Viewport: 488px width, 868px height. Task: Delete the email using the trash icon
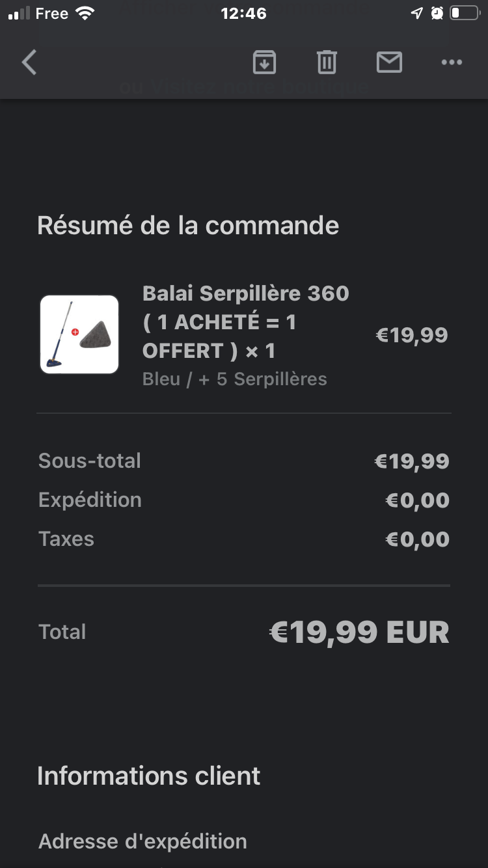point(327,62)
